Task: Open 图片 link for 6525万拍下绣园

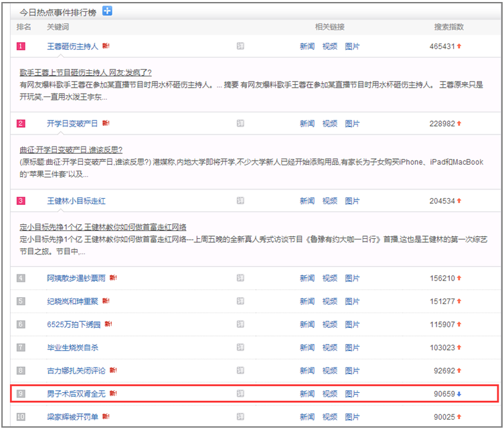Action: point(352,325)
